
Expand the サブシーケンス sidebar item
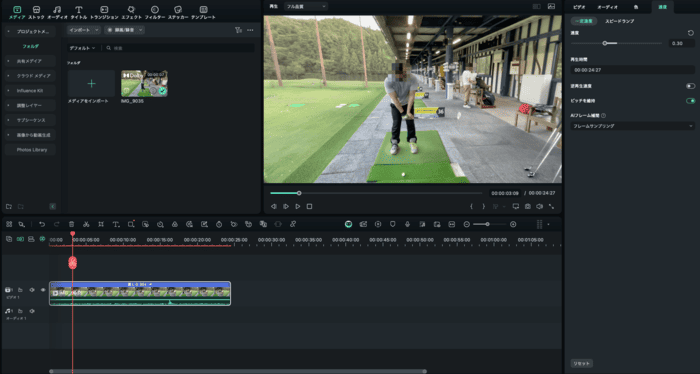(x=30, y=120)
